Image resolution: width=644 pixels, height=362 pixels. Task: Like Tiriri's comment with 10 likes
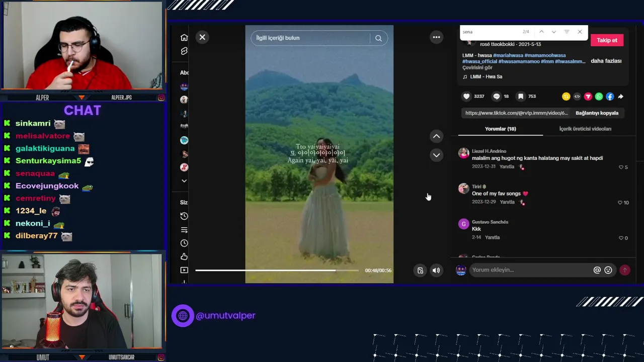[x=620, y=203]
